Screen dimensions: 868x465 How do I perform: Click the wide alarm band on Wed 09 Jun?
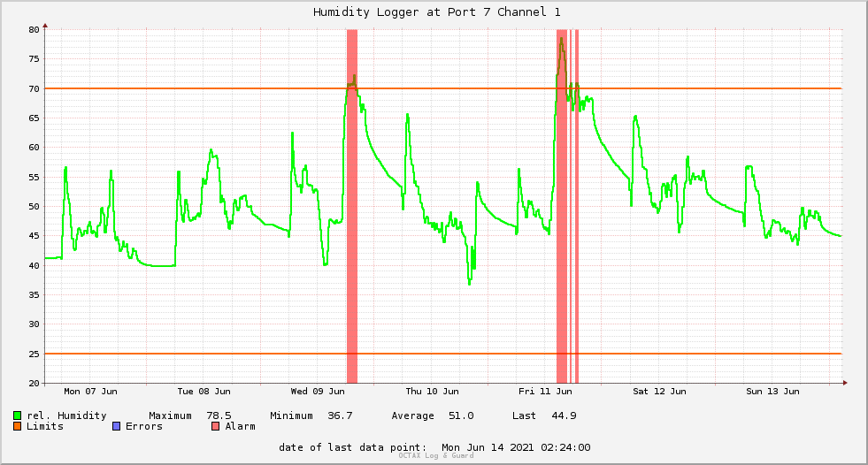pos(352,206)
